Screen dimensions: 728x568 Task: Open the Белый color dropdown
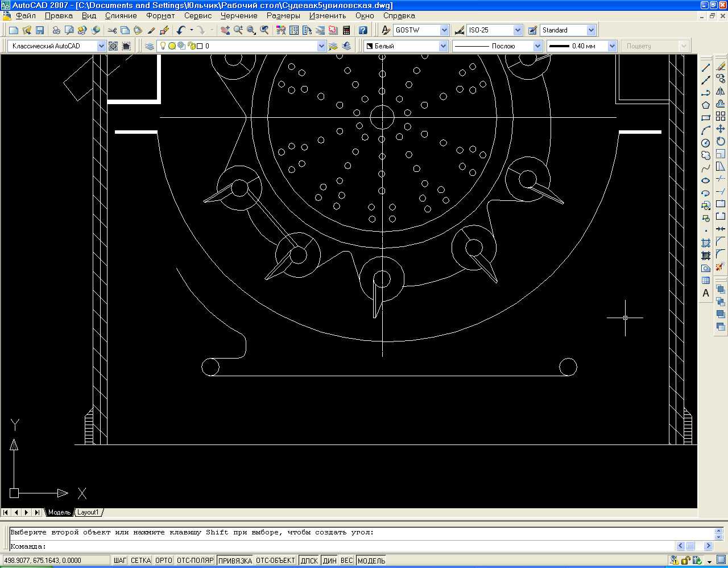point(444,46)
